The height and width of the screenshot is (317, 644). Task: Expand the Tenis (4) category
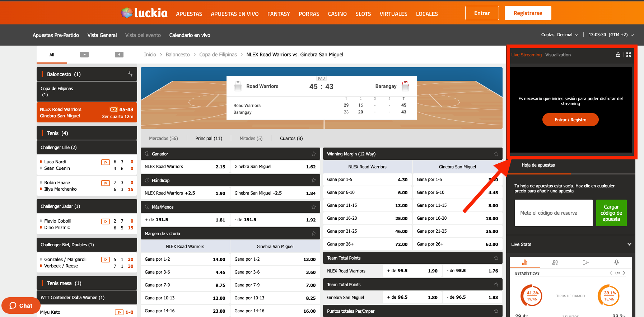tap(87, 133)
